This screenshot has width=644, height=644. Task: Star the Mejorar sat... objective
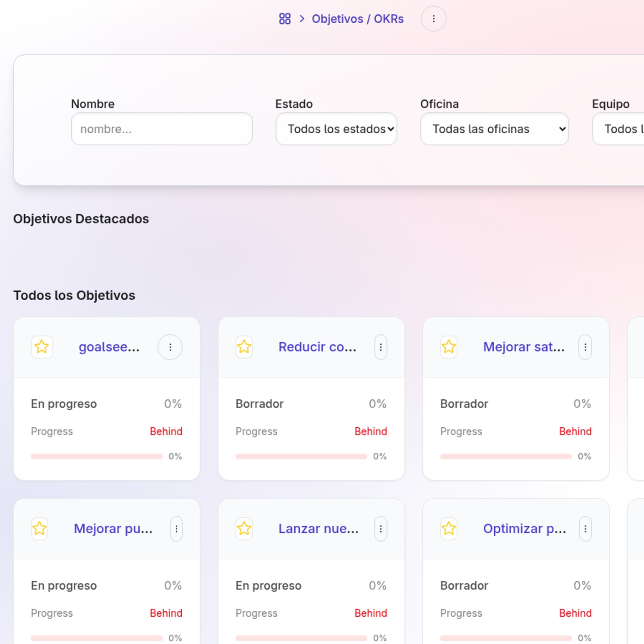click(x=449, y=347)
